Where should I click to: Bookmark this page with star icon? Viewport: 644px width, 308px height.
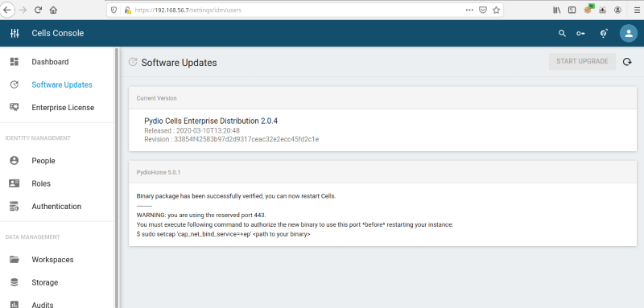tap(496, 10)
